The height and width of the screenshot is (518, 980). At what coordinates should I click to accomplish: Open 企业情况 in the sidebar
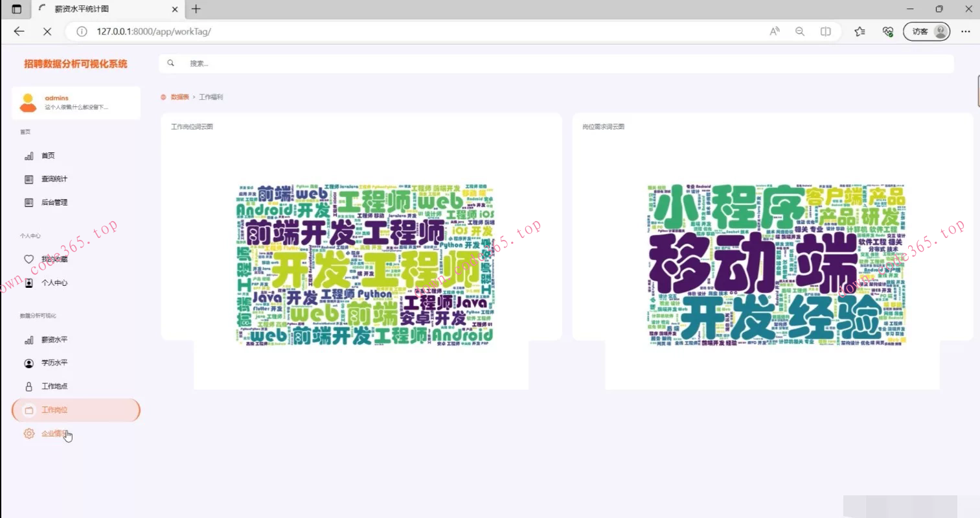pos(54,434)
